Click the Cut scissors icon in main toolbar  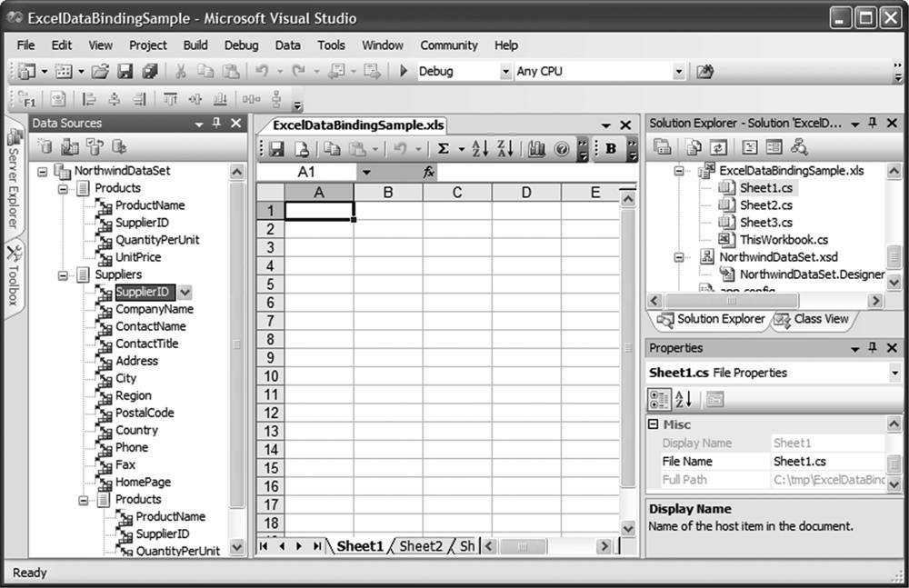click(x=181, y=71)
